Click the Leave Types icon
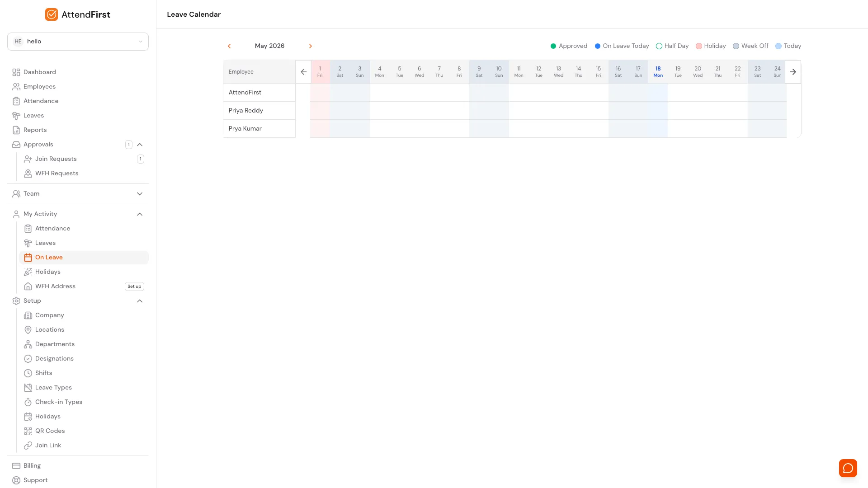868x488 pixels. [28, 388]
